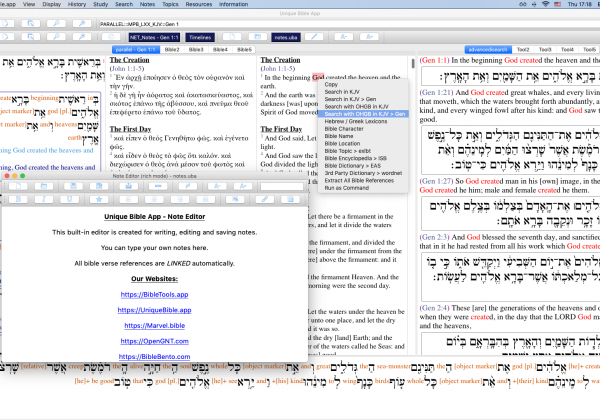Choose Run as Command
This screenshot has width=600, height=420.
click(x=363, y=188)
